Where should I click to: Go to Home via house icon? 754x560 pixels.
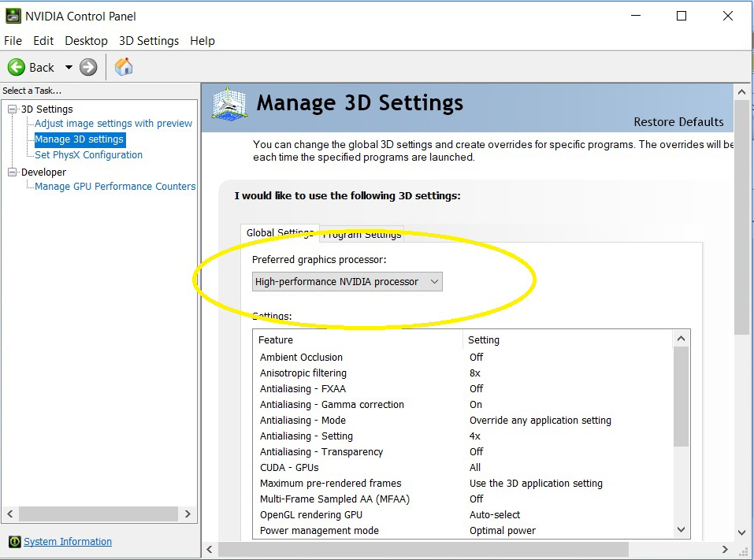tap(124, 67)
